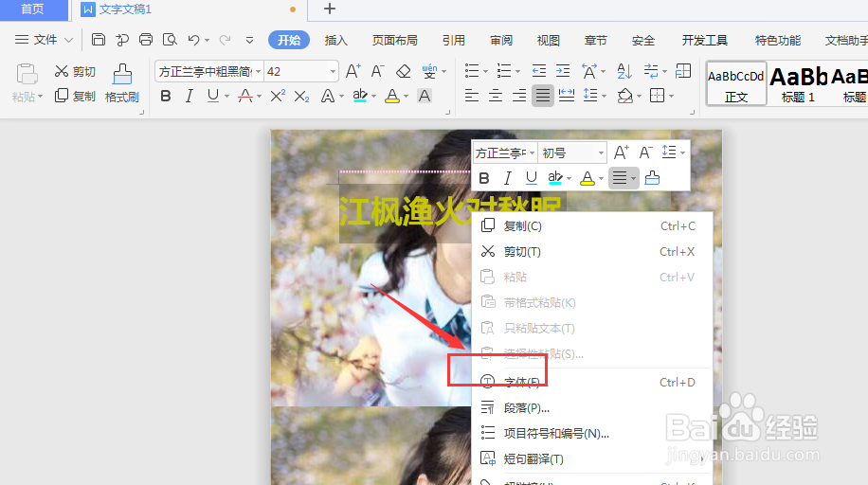868x485 pixels.
Task: Pick mini toolbar font color swatch
Action: click(588, 178)
